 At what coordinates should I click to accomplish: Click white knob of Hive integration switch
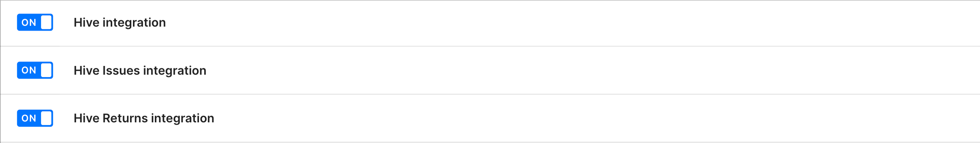[47, 22]
